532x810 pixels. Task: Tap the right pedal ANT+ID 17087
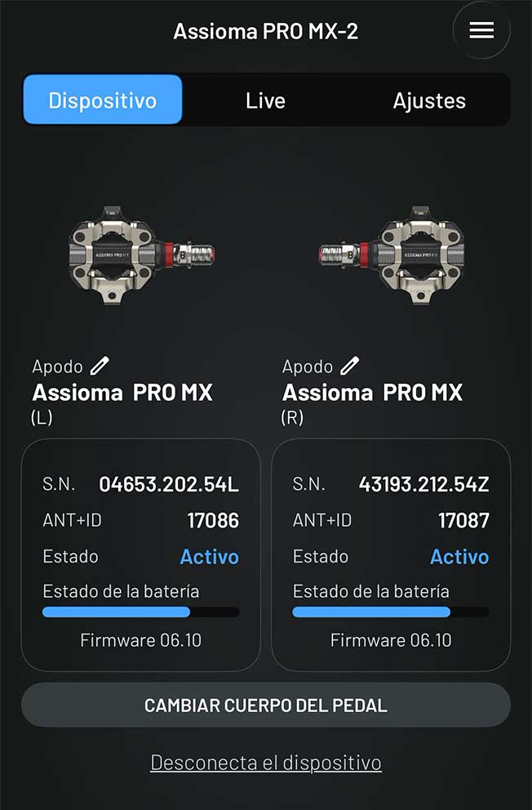[463, 520]
